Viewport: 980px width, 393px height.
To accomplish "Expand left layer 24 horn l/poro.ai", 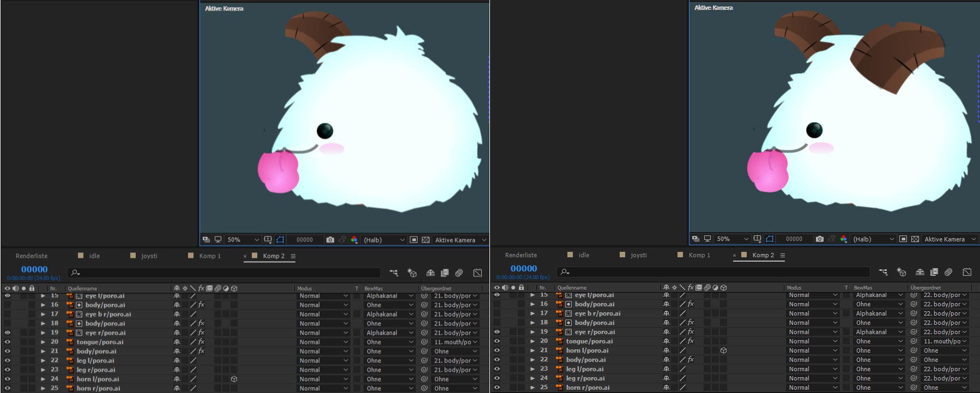I will tap(43, 379).
